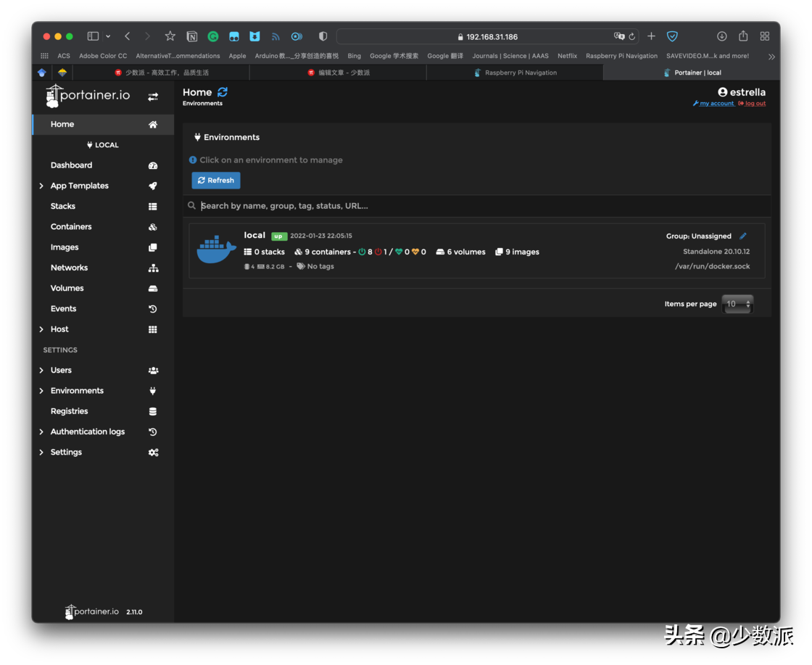Click the sidebar collapse toggle arrows icon
Image resolution: width=812 pixels, height=665 pixels.
click(153, 96)
